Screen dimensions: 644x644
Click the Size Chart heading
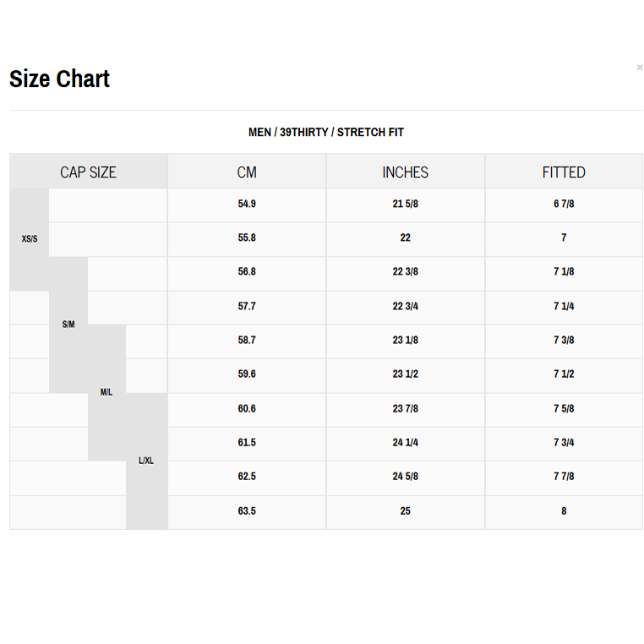pos(59,79)
